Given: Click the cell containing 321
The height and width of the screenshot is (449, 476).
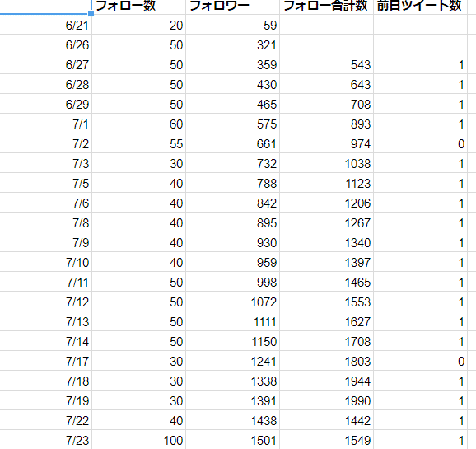Looking at the screenshot, I should [x=232, y=44].
